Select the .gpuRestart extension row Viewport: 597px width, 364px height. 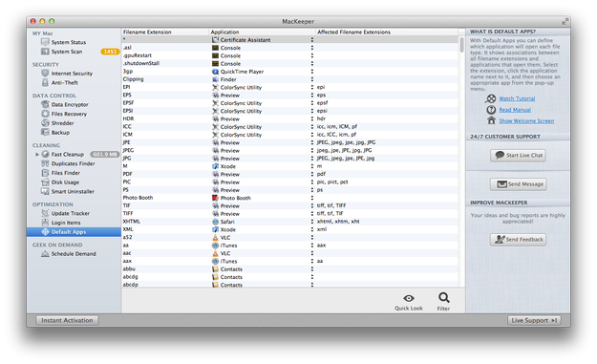(290, 55)
